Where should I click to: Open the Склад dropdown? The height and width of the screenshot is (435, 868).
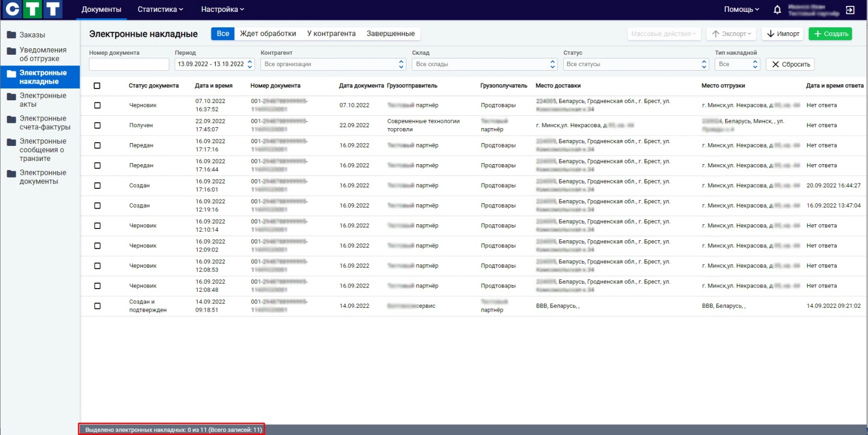coord(485,64)
